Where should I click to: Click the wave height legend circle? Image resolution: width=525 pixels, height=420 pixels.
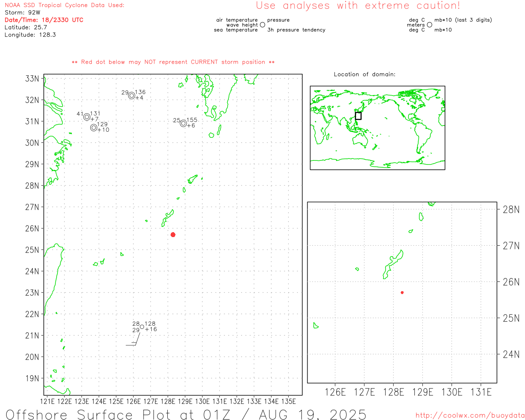point(262,25)
